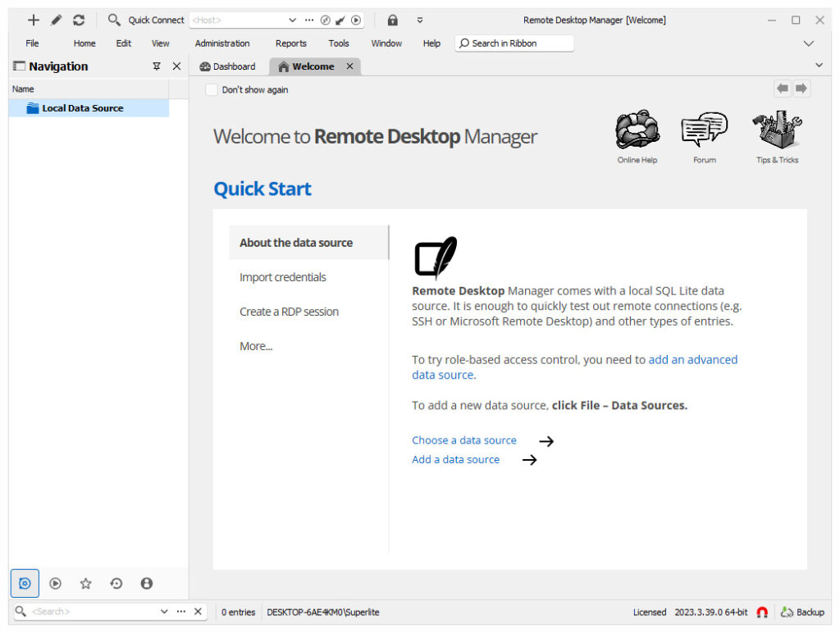Switch to opened sessions play icon
The height and width of the screenshot is (633, 840).
tap(55, 583)
